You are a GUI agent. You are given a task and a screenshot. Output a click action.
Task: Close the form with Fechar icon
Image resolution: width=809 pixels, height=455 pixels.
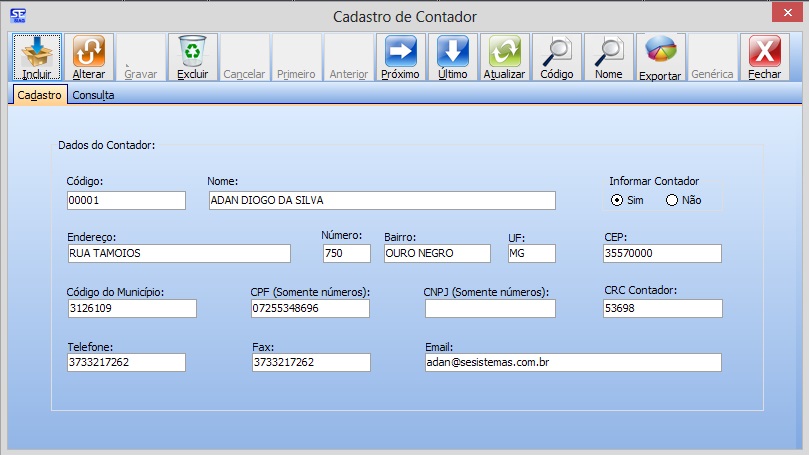764,51
